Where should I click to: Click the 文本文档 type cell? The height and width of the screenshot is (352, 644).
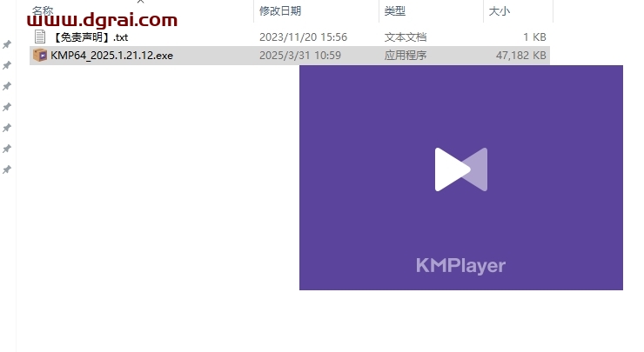406,37
